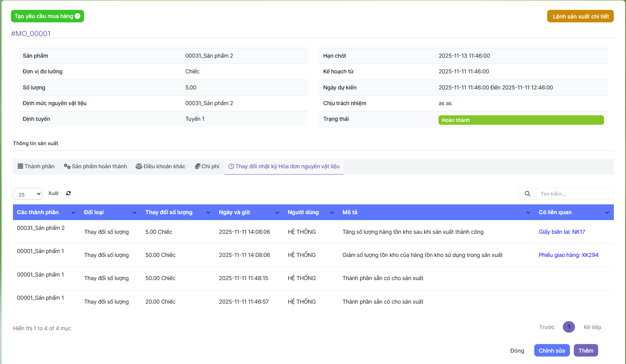Open the Giấy biên lai: NK17 link
The width and height of the screenshot is (626, 364).
(562, 232)
